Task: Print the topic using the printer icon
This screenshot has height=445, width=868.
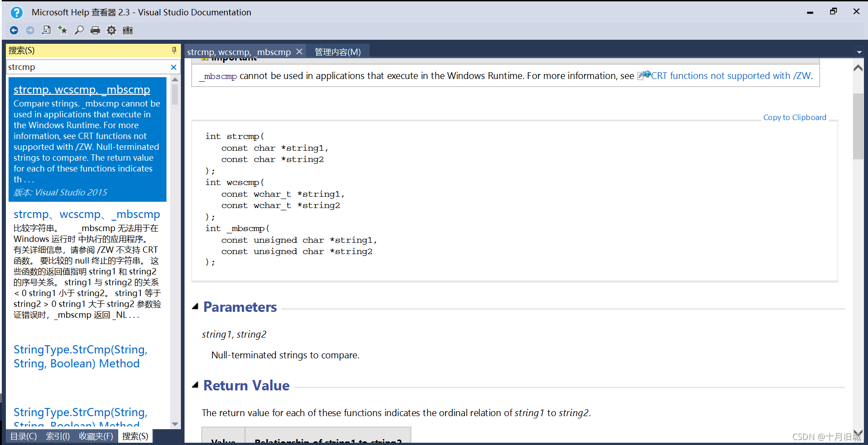Action: point(95,30)
